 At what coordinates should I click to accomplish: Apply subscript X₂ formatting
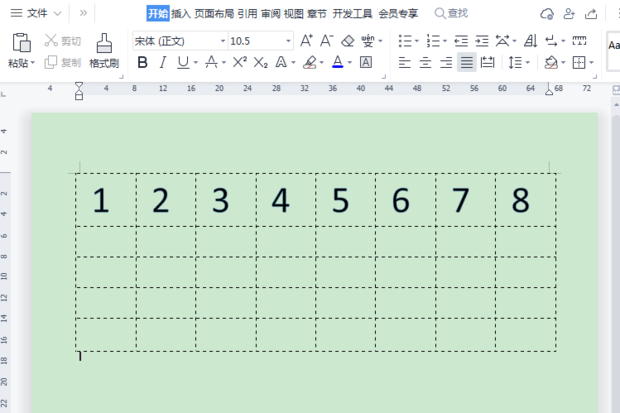tap(260, 63)
